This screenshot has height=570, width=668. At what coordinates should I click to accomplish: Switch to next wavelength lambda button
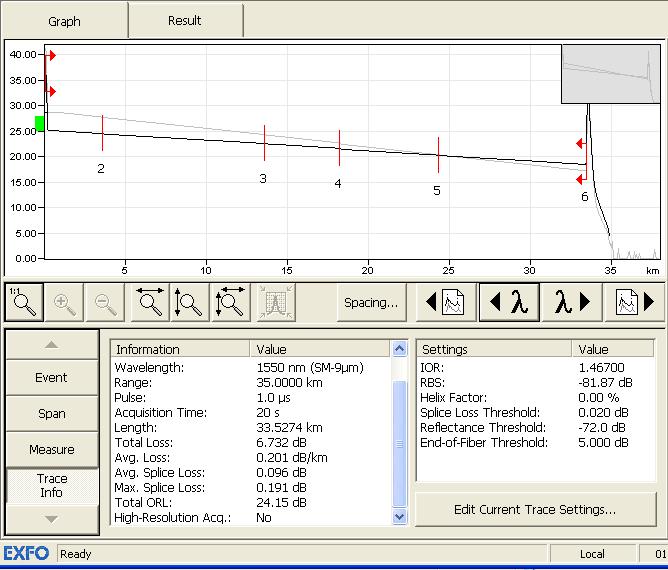pyautogui.click(x=572, y=302)
